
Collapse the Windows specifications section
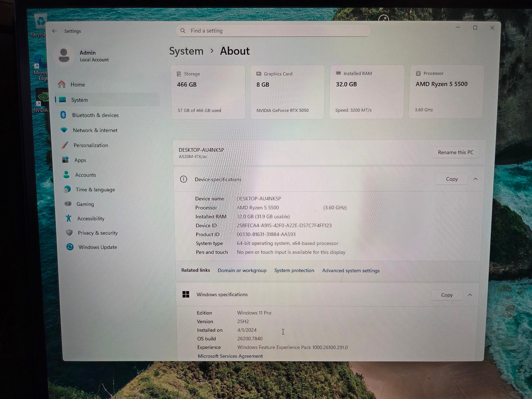[470, 295]
